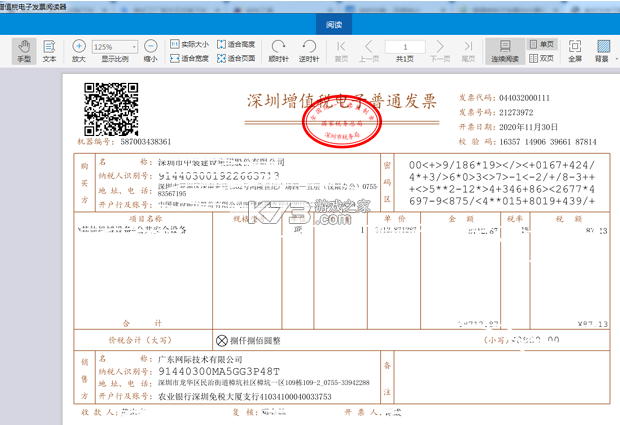Click the invoice QR code
620x425 pixels.
pyautogui.click(x=111, y=109)
